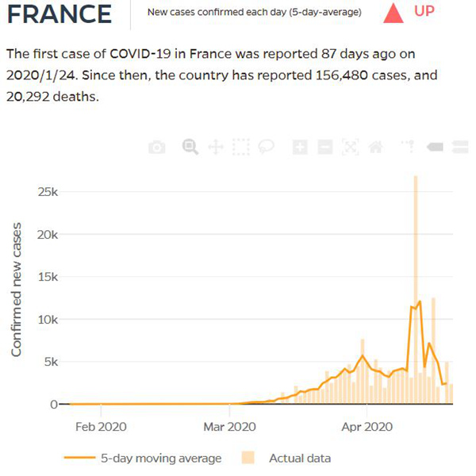
Task: Click the Zoom In plus icon
Action: coord(300,147)
